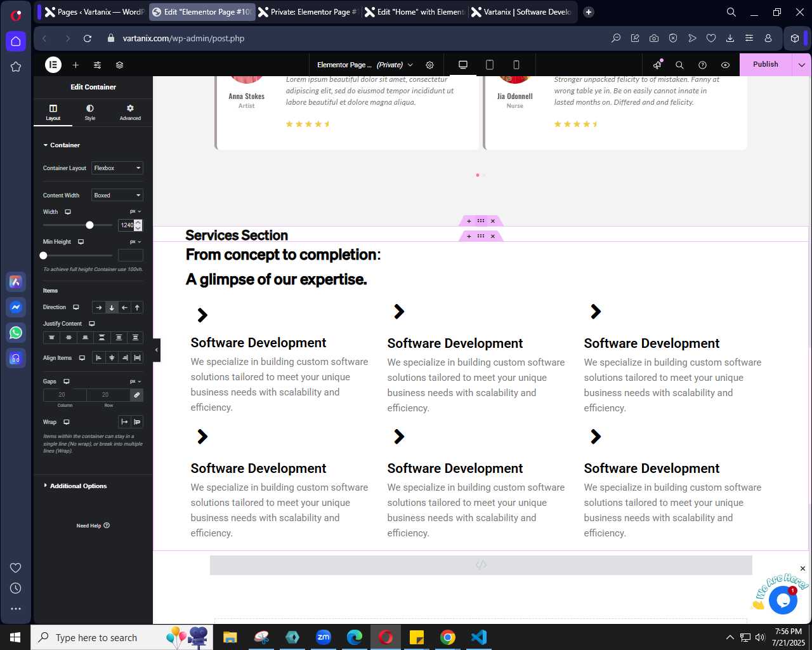The width and height of the screenshot is (812, 650).
Task: Click the Width stepper arrows
Action: pyautogui.click(x=138, y=225)
